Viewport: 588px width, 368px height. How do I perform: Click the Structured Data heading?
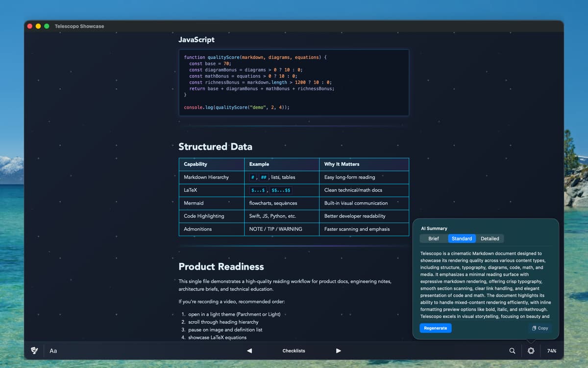[x=215, y=147]
